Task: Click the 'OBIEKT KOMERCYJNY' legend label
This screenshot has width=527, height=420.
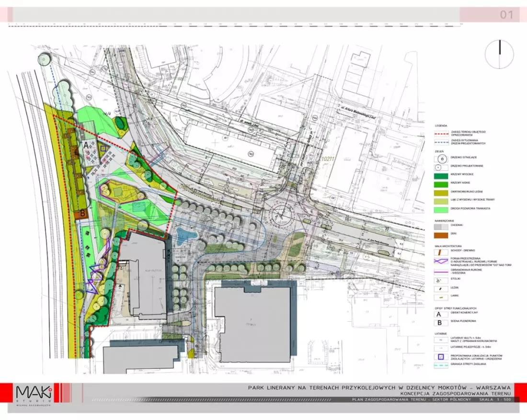Action: [464, 313]
